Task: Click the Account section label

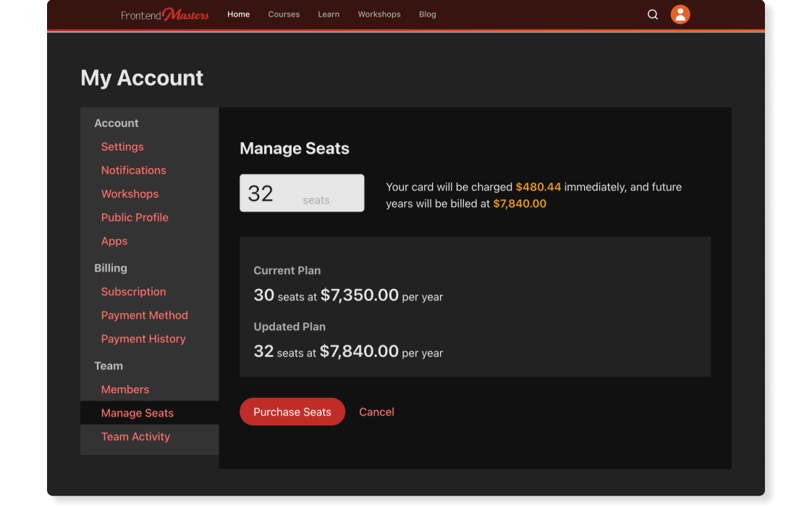Action: coord(117,123)
